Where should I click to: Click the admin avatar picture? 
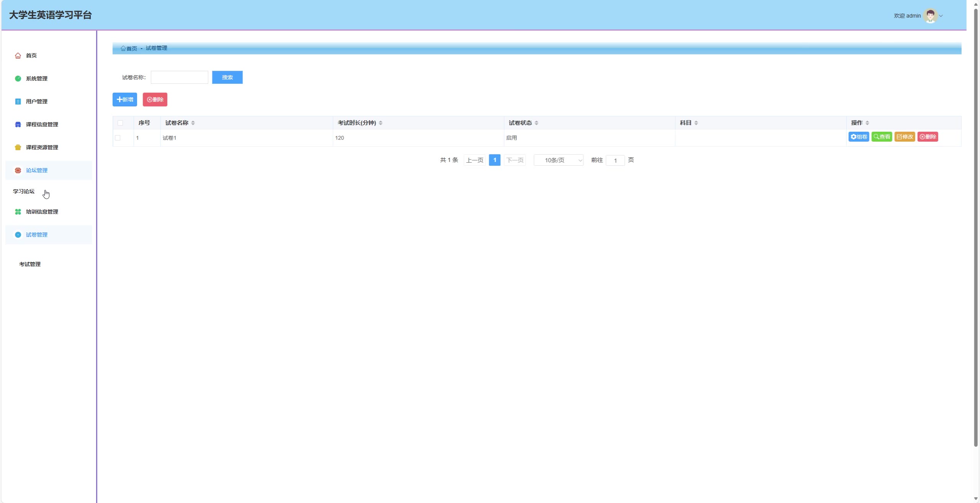[930, 16]
